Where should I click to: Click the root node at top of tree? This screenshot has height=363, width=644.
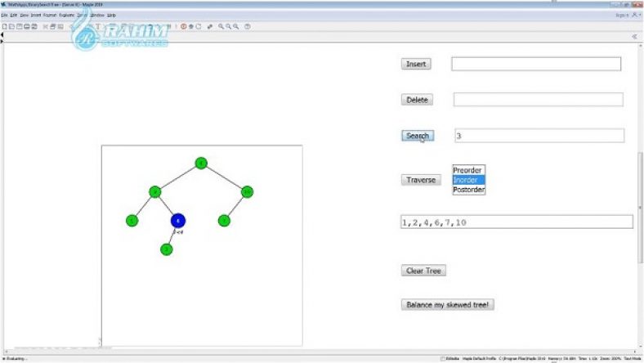pos(201,164)
